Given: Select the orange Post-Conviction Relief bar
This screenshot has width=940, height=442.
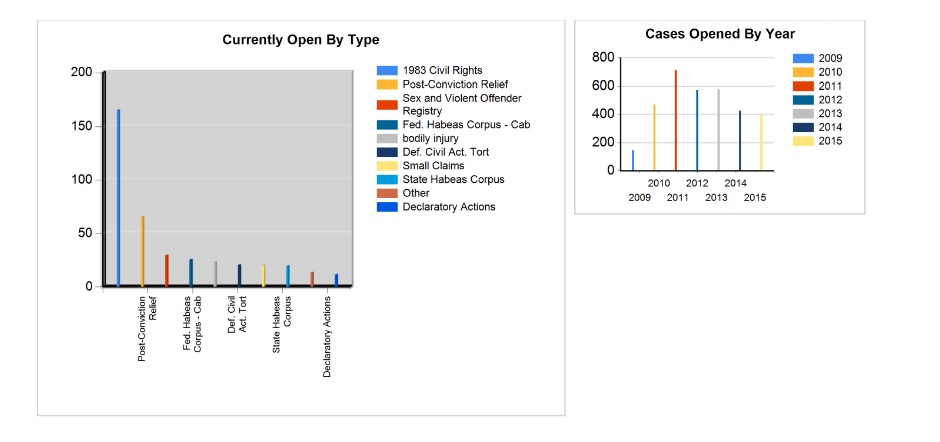Looking at the screenshot, I should point(143,251).
